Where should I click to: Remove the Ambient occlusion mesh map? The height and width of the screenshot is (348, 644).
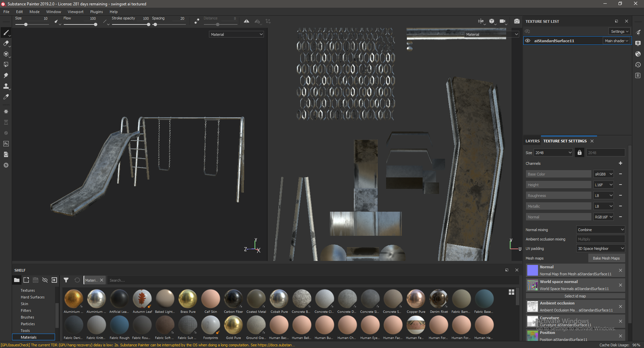[621, 306]
